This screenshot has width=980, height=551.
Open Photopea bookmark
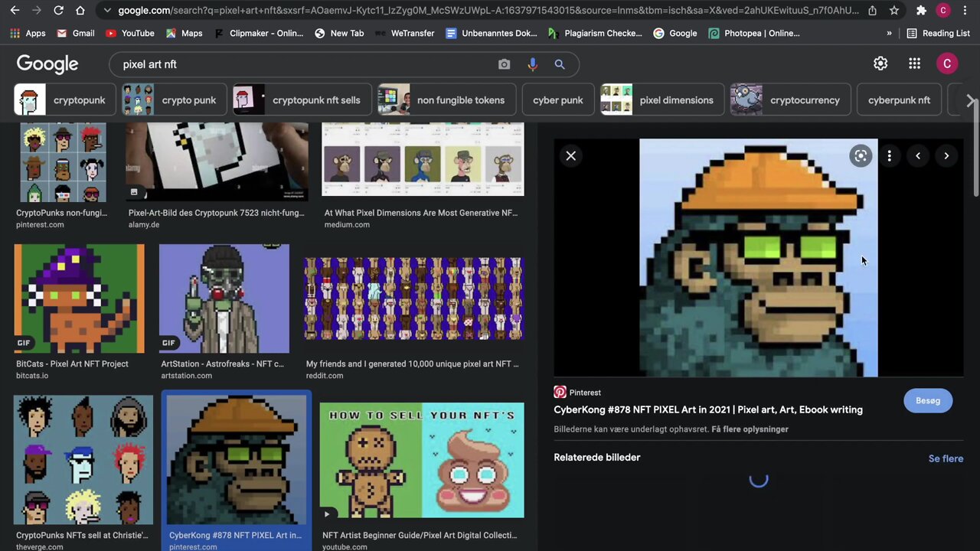(754, 34)
